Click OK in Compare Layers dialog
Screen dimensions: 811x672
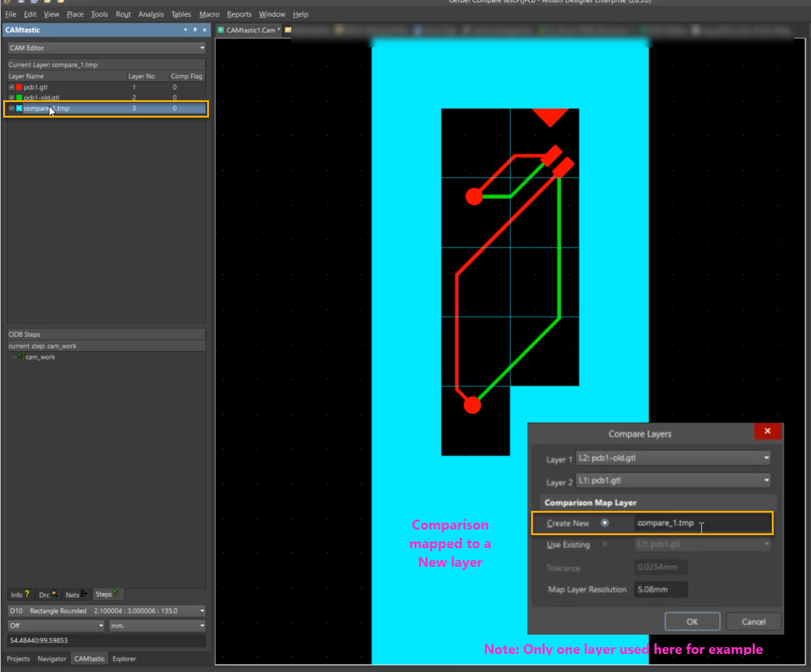[692, 622]
